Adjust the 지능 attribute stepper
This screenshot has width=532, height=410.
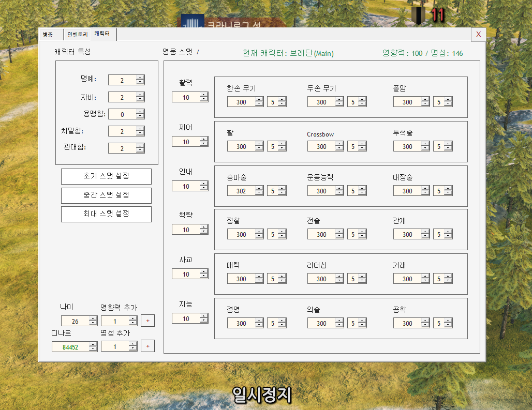coord(203,318)
